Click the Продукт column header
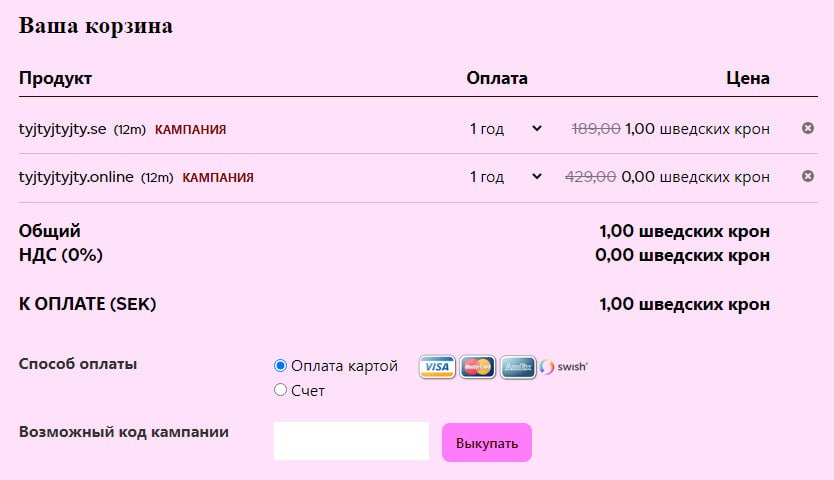Image resolution: width=834 pixels, height=480 pixels. pos(55,79)
